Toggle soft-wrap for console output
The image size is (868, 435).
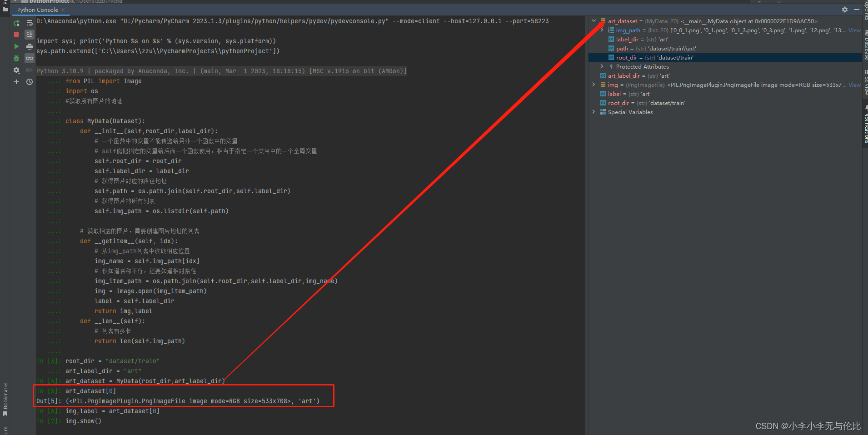tap(30, 22)
